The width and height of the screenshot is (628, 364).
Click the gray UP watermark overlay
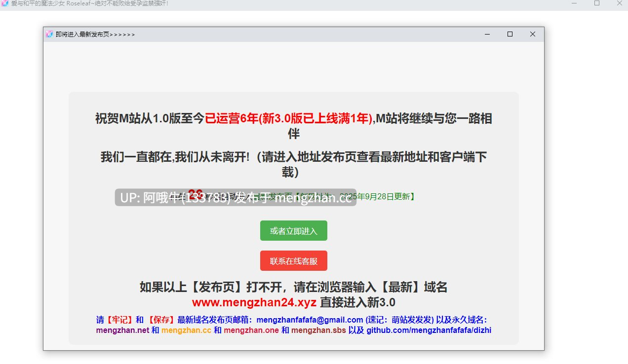coord(235,198)
